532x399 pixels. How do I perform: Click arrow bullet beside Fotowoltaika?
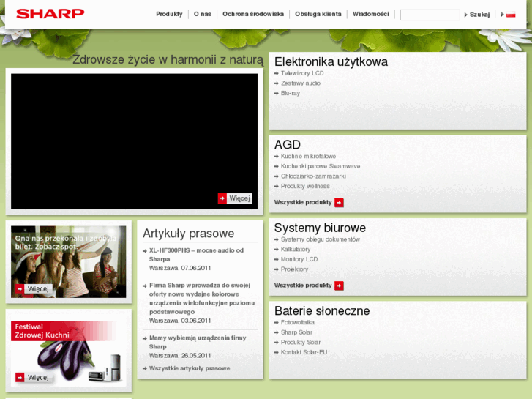point(277,323)
